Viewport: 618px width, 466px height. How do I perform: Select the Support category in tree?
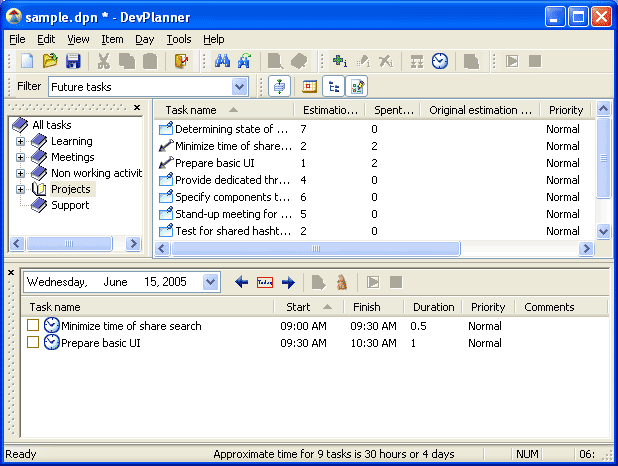pyautogui.click(x=70, y=205)
